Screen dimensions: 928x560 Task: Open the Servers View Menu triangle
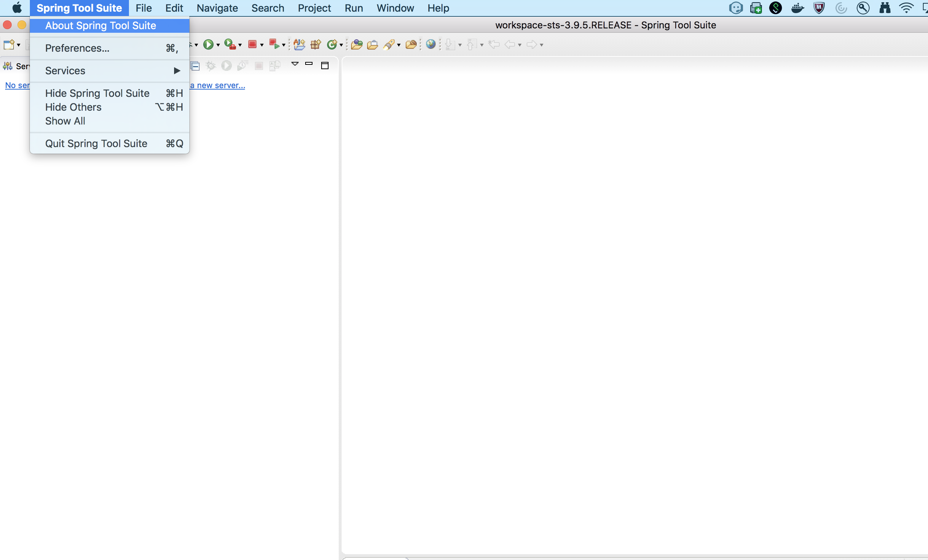(x=295, y=64)
